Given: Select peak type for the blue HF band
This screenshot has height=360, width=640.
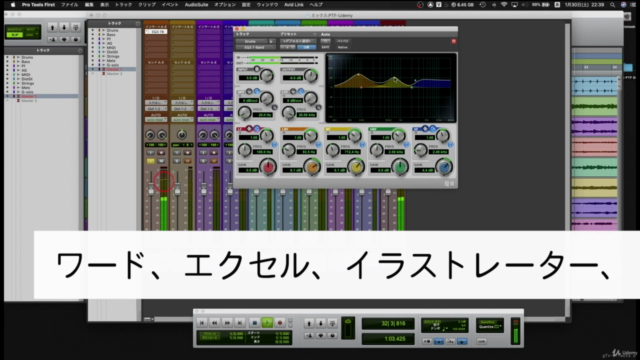Looking at the screenshot, I should [426, 129].
